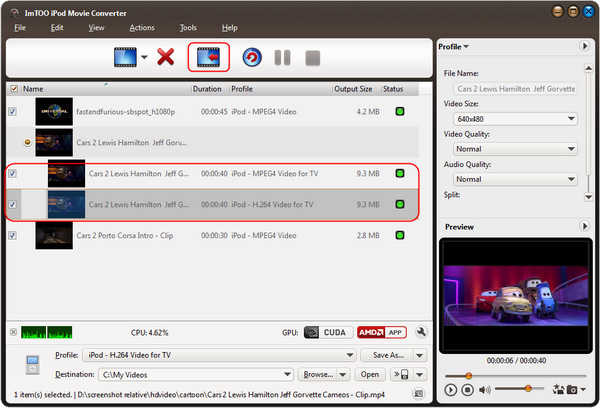Stop the preview playback
Viewport: 600px width, 408px height.
[x=467, y=390]
